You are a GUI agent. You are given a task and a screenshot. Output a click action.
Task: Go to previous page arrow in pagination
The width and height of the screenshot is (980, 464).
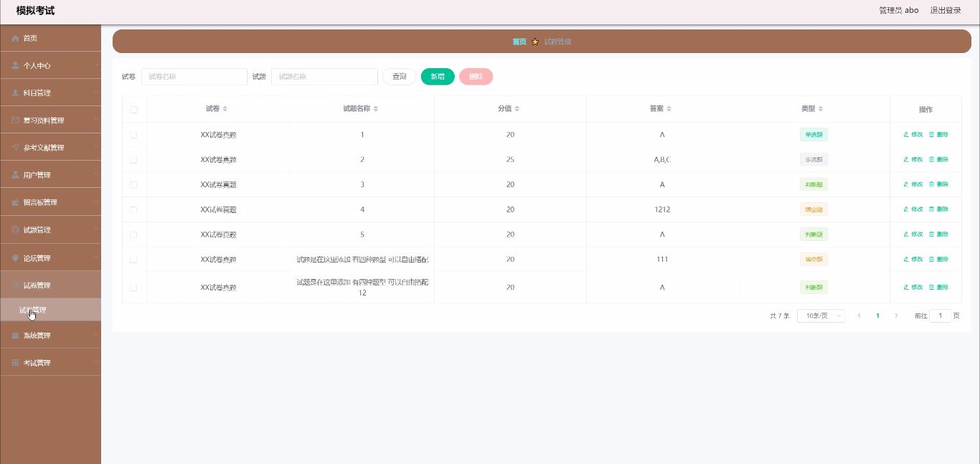pyautogui.click(x=859, y=316)
